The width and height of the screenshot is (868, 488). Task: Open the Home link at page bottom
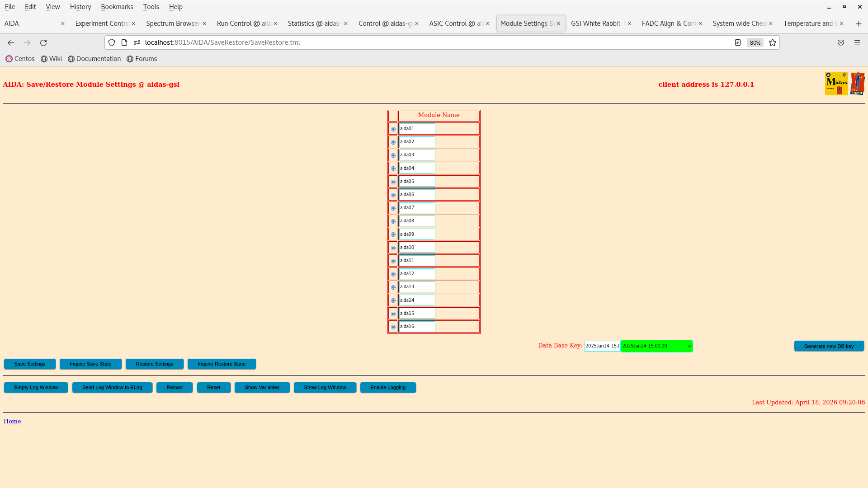(12, 421)
